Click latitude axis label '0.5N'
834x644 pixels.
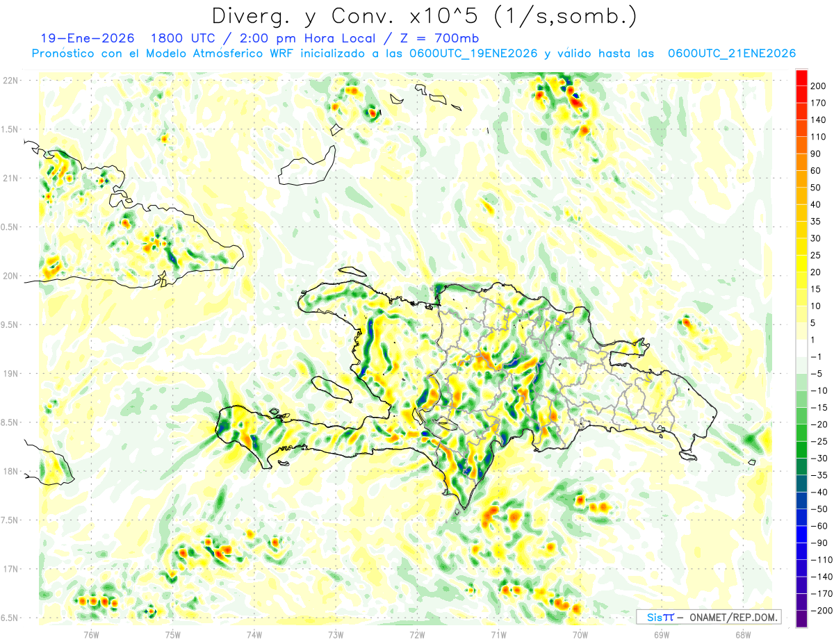10,227
